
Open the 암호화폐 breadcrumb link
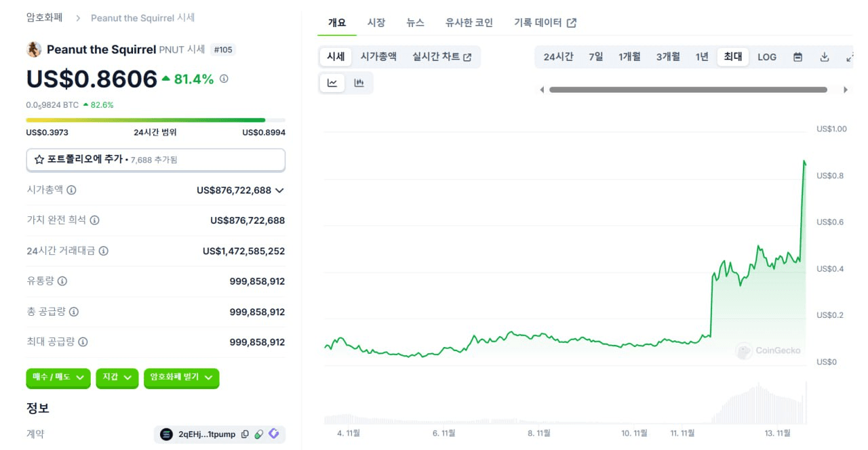pos(44,18)
